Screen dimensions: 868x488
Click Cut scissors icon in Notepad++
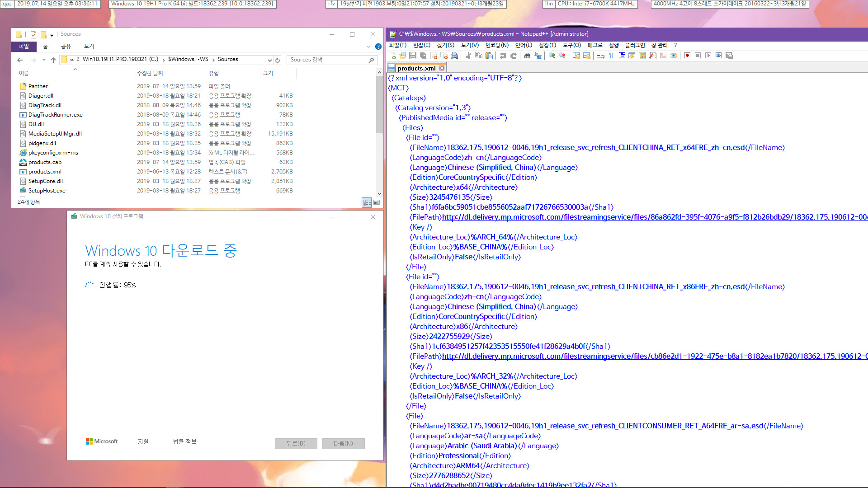468,56
